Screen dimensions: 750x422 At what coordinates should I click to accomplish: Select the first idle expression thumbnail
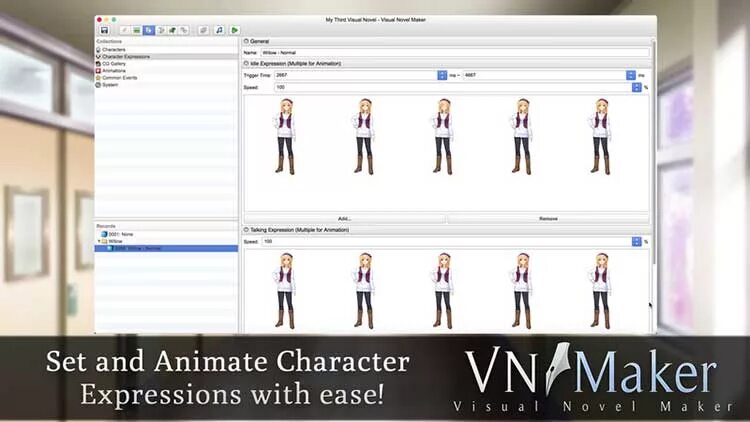pos(285,136)
